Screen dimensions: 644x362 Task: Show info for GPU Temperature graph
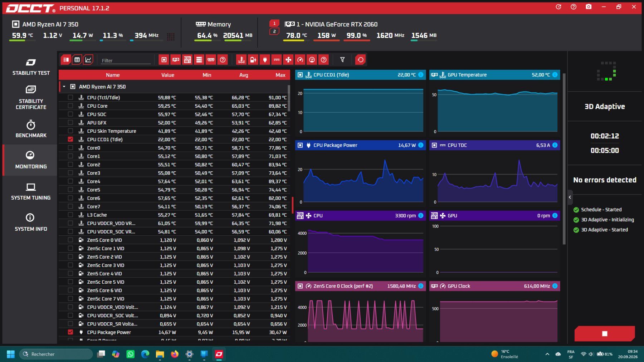coord(555,75)
